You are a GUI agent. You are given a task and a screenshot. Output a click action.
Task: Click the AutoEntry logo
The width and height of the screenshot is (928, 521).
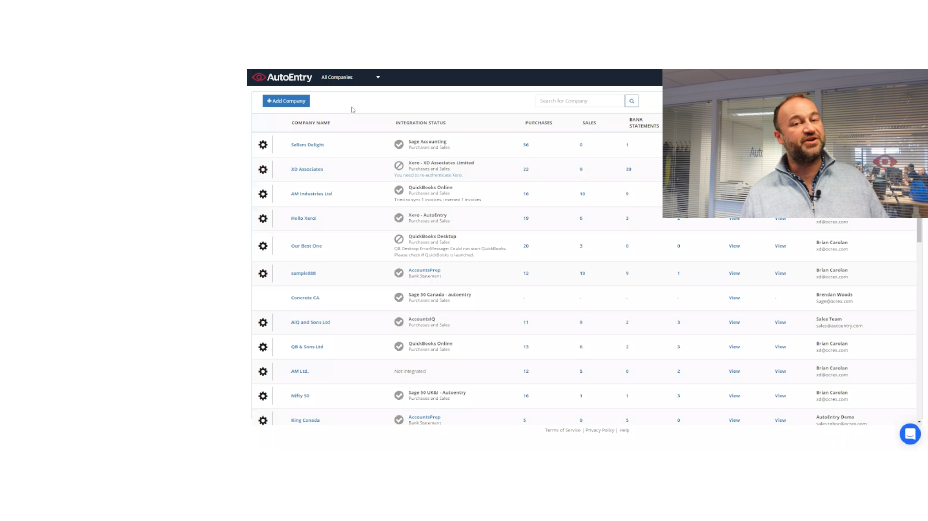pos(282,77)
